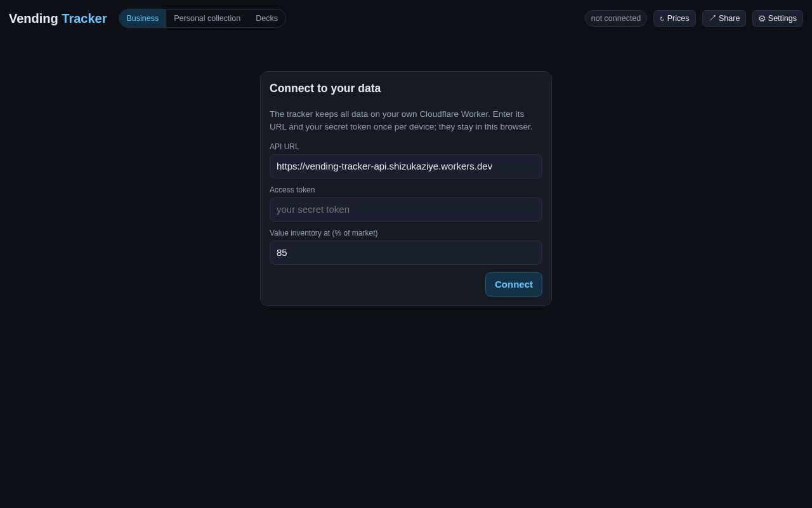812x508 pixels.
Task: Click the Settings gear icon
Action: tap(762, 19)
